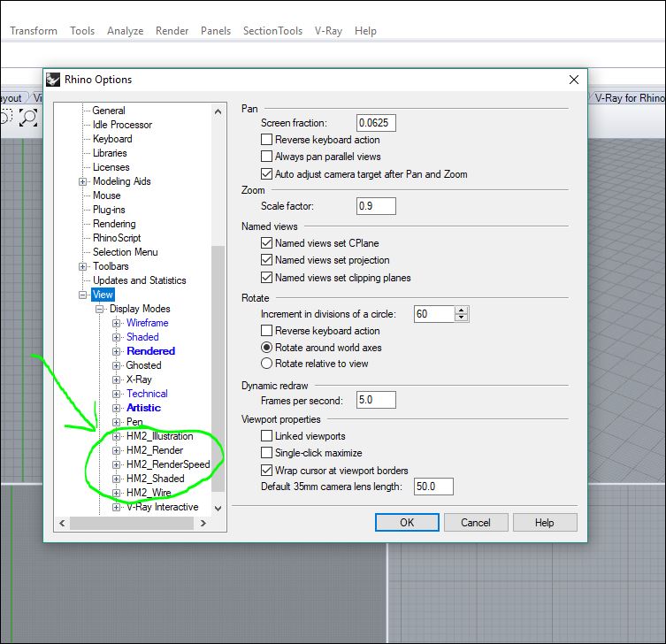Enable Always pan parallel views
Screen dimensions: 666x644
coord(266,157)
